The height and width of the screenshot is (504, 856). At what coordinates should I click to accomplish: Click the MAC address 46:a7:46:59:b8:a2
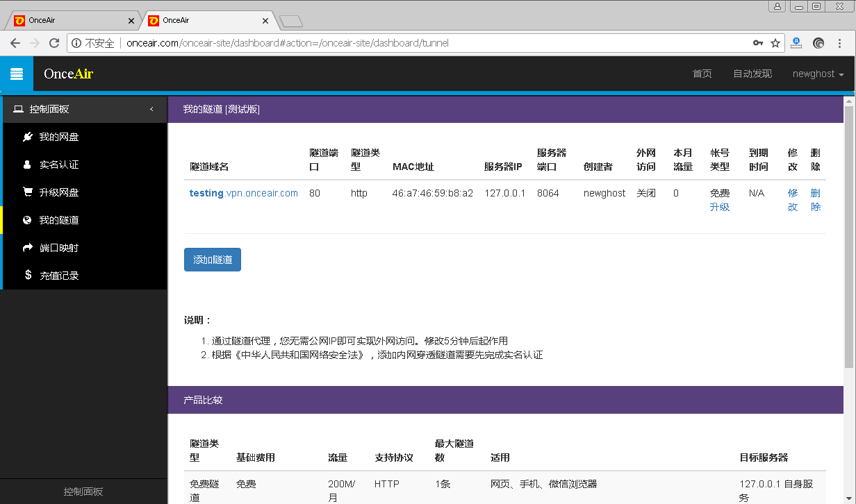[432, 193]
